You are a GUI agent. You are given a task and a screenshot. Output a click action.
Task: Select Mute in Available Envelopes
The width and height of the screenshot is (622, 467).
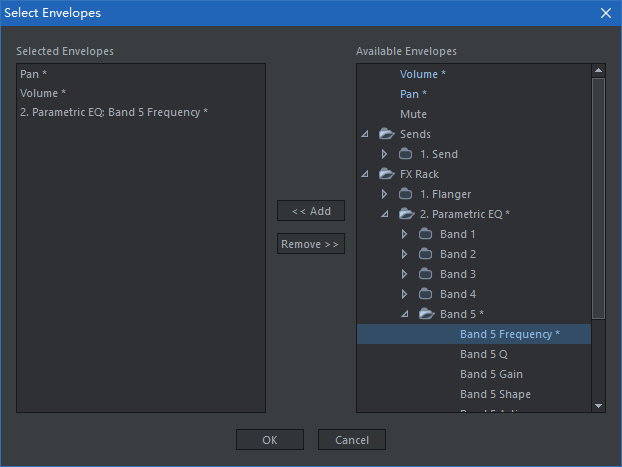tap(413, 114)
